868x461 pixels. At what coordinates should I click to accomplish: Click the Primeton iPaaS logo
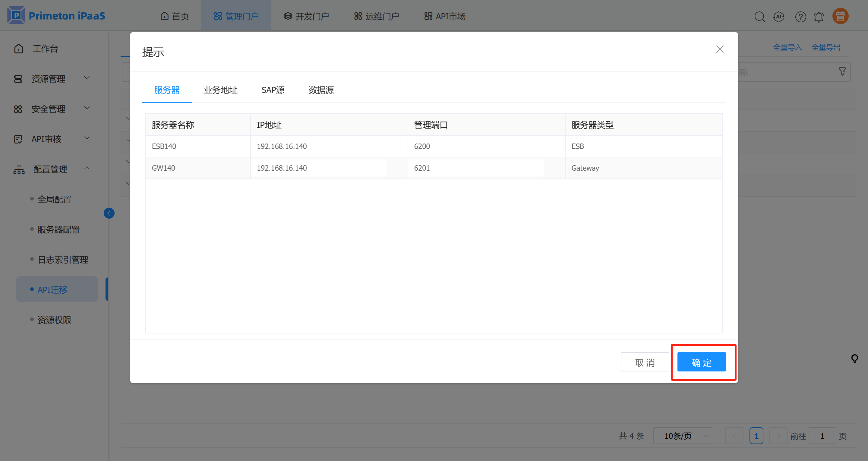tap(56, 15)
